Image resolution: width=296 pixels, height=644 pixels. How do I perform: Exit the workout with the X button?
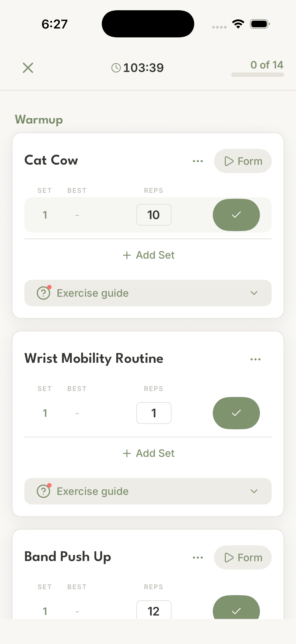[x=28, y=68]
